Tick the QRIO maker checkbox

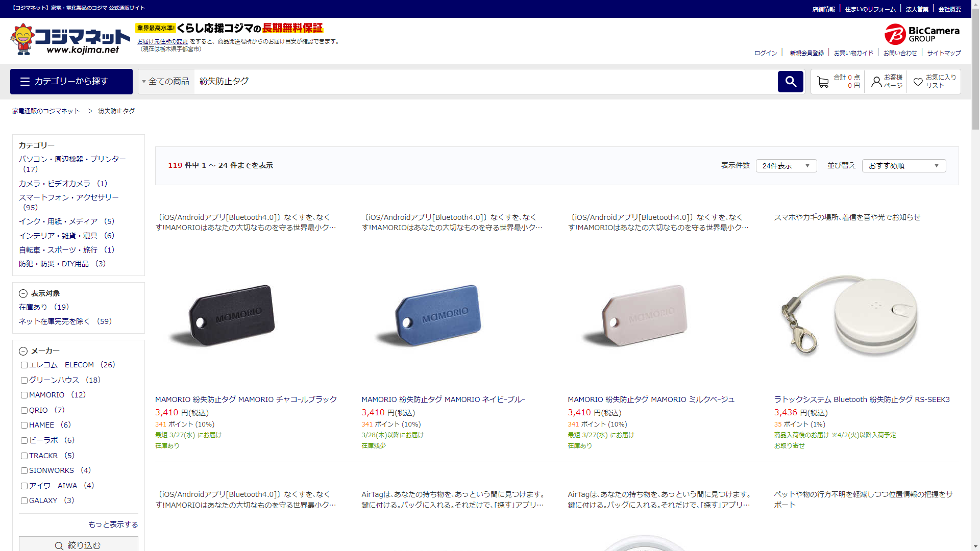(x=24, y=411)
